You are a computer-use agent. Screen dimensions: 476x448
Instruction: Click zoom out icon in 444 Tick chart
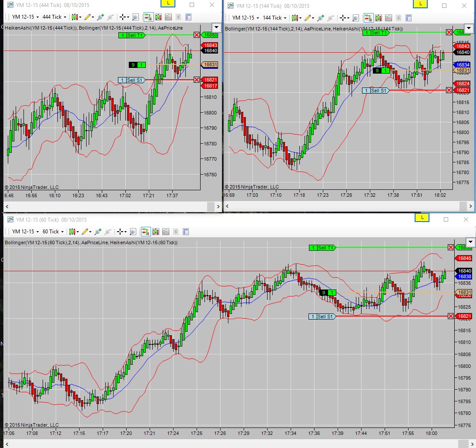pyautogui.click(x=110, y=17)
